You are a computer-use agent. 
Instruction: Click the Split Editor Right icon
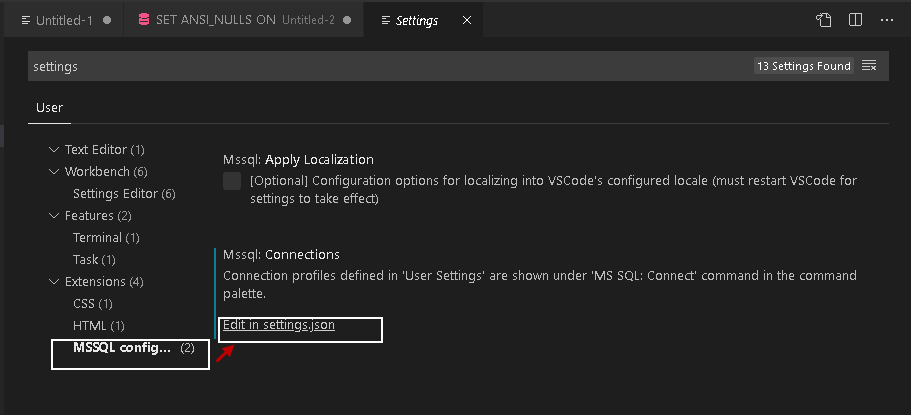tap(855, 20)
